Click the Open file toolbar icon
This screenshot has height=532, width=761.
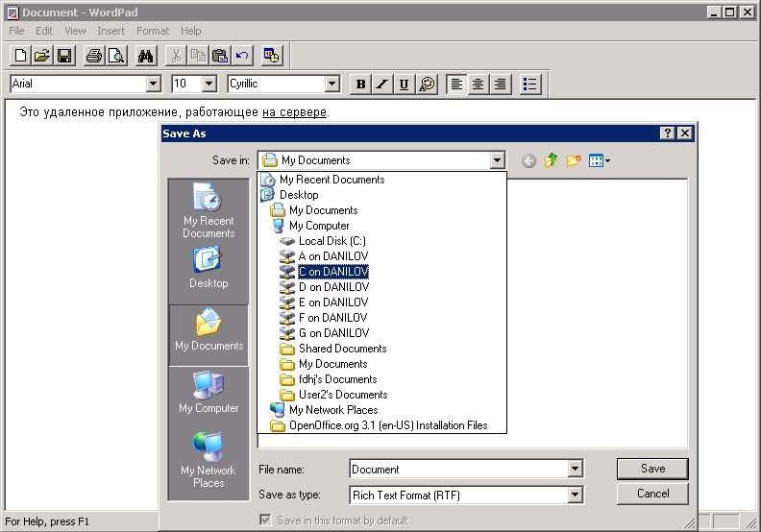pyautogui.click(x=42, y=56)
